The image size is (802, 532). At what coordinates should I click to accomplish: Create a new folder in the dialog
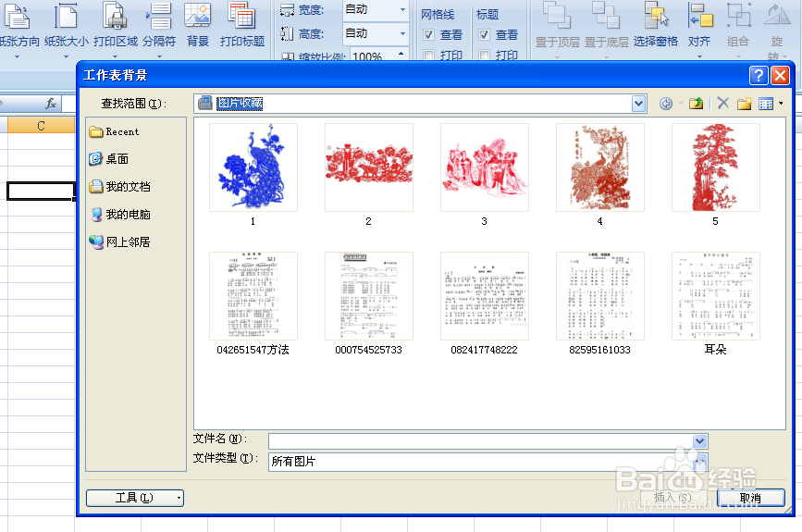tap(745, 104)
